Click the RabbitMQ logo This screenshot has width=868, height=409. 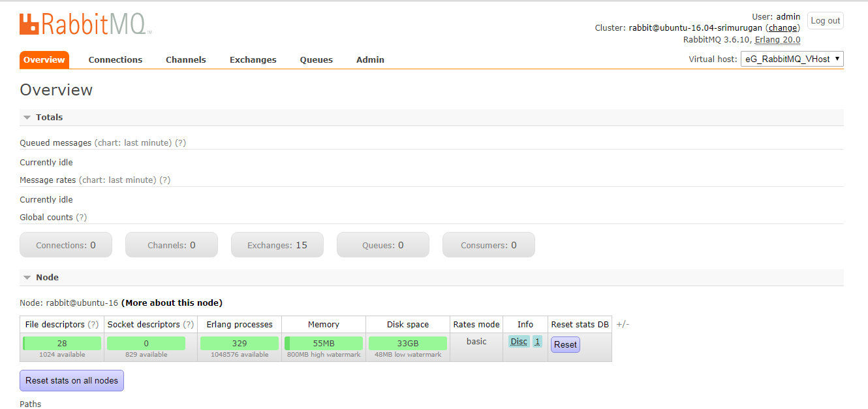point(85,24)
